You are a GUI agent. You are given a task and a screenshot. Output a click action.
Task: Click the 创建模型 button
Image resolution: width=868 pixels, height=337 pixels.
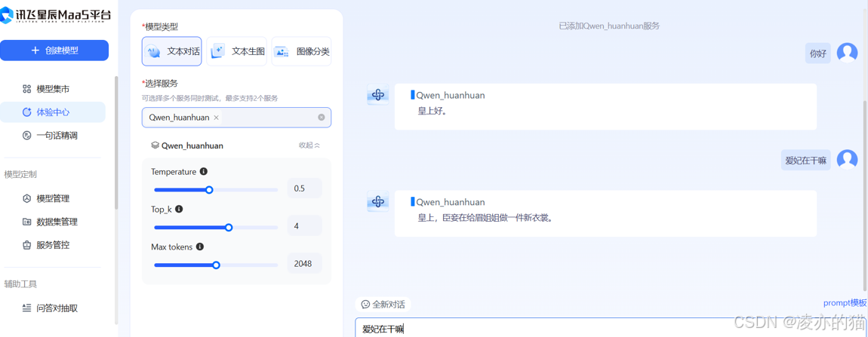coord(54,51)
